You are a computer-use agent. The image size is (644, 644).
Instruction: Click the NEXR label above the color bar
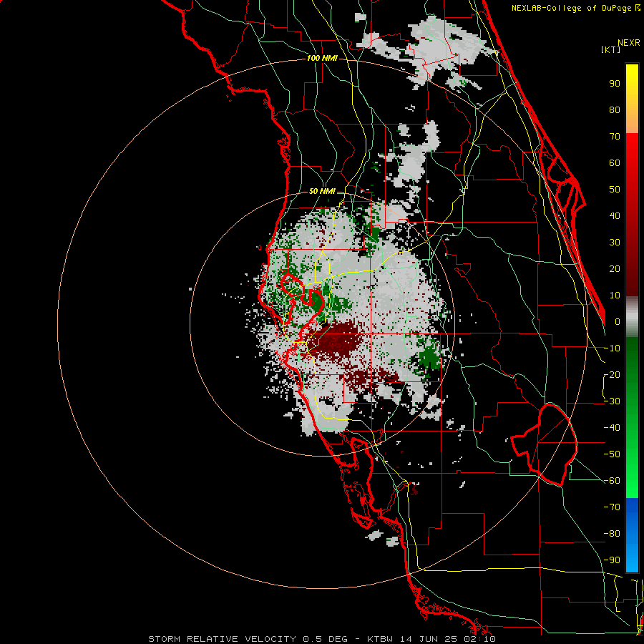tap(628, 43)
